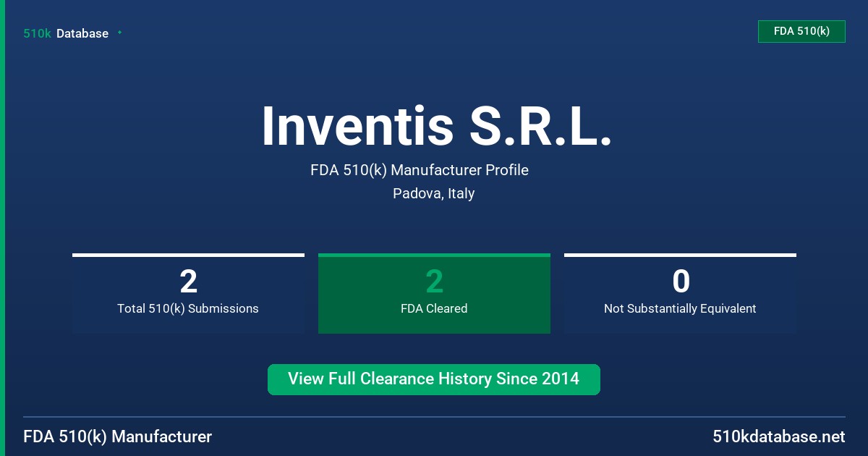Open the Not Substantially Equivalent stat card
868x456 pixels.
pyautogui.click(x=680, y=293)
